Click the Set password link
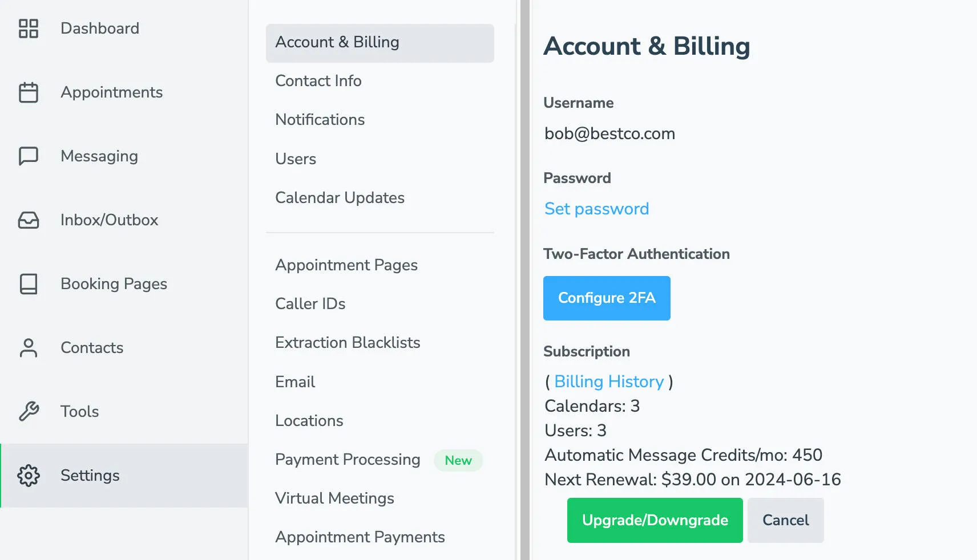Image resolution: width=977 pixels, height=560 pixels. point(596,208)
